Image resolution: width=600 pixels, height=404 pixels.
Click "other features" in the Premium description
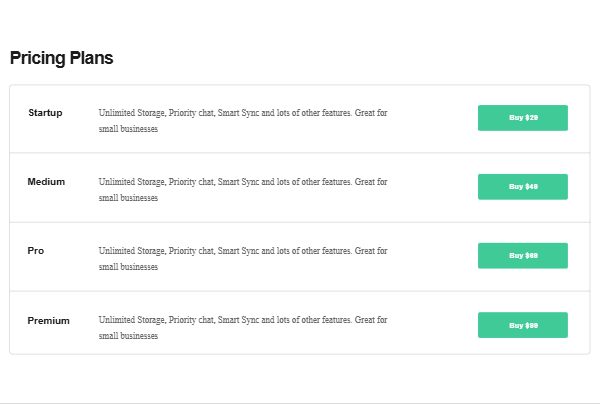click(326, 319)
